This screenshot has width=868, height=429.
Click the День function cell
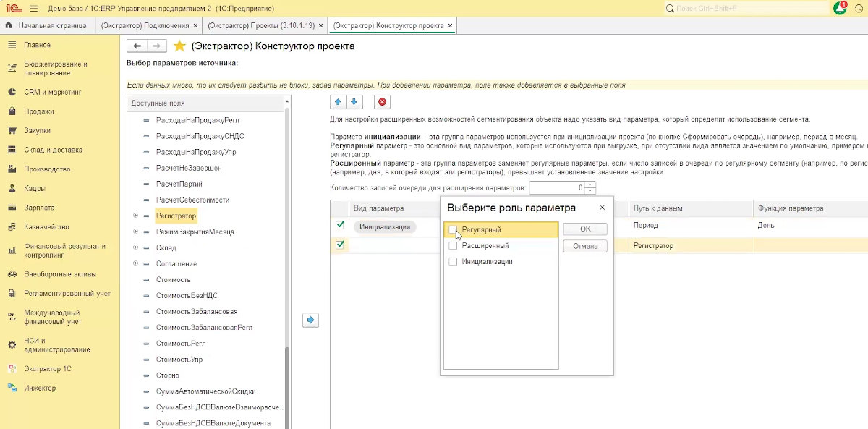[810, 225]
